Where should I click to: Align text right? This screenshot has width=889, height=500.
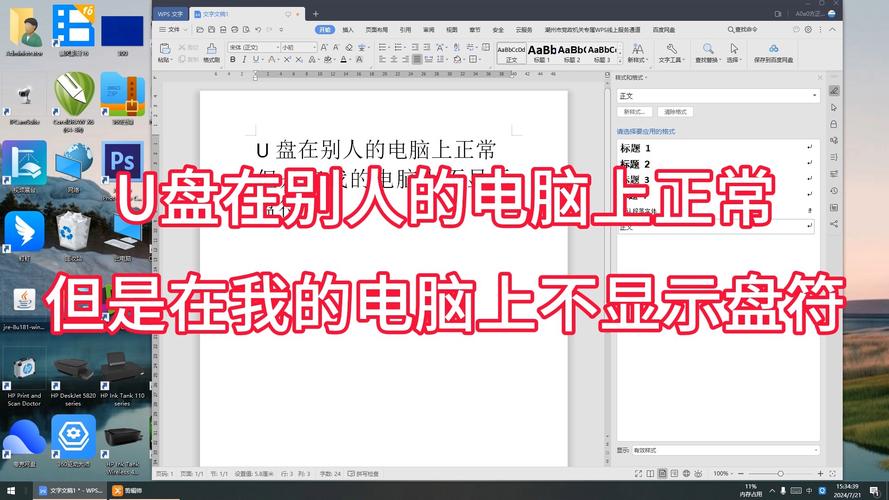[x=405, y=59]
